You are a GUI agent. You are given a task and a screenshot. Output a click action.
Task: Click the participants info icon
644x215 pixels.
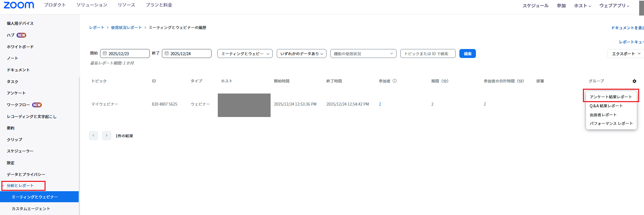pos(395,81)
